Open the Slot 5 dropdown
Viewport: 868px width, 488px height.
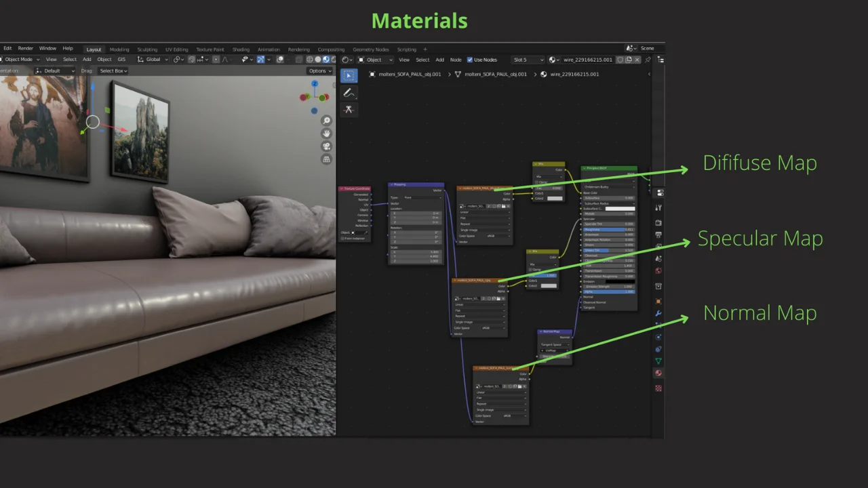coord(528,60)
